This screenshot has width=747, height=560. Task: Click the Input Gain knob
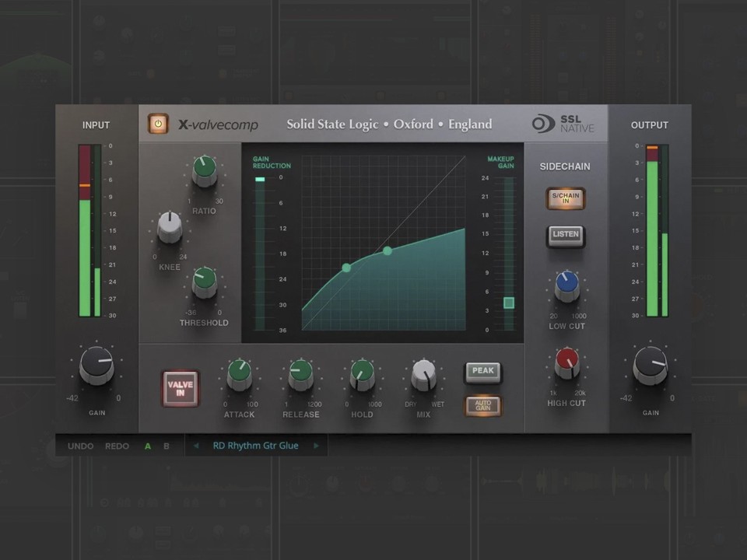(x=96, y=366)
